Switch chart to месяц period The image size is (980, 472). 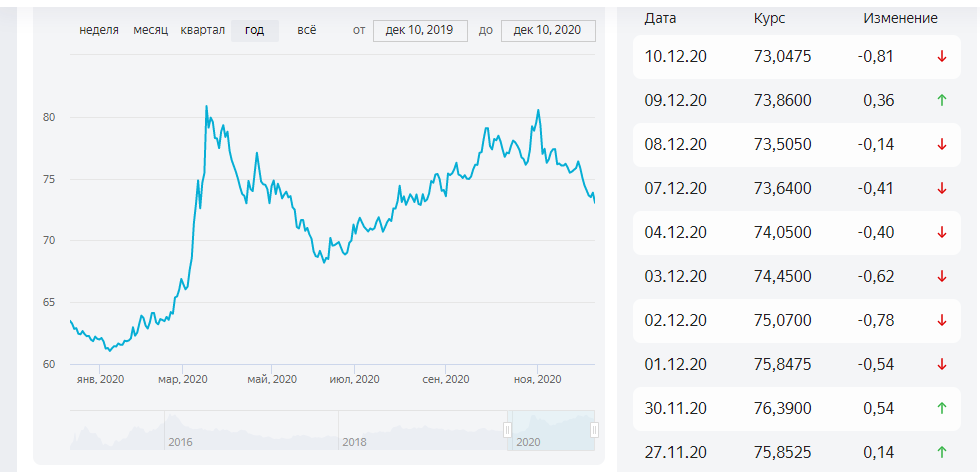pyautogui.click(x=150, y=30)
